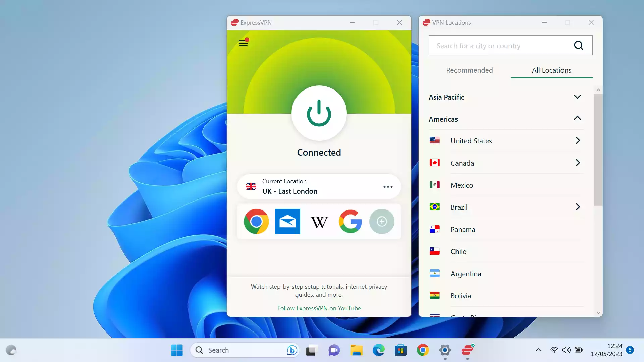This screenshot has height=362, width=644.
Task: Open File Explorer from taskbar
Action: tap(356, 350)
